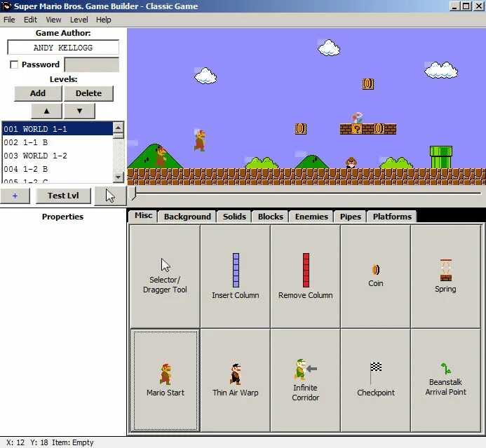This screenshot has height=448, width=486.
Task: Open the File menu
Action: click(9, 20)
